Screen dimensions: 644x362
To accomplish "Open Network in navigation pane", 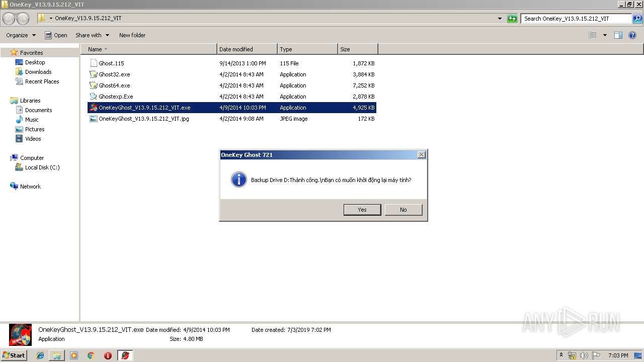I will 30,187.
